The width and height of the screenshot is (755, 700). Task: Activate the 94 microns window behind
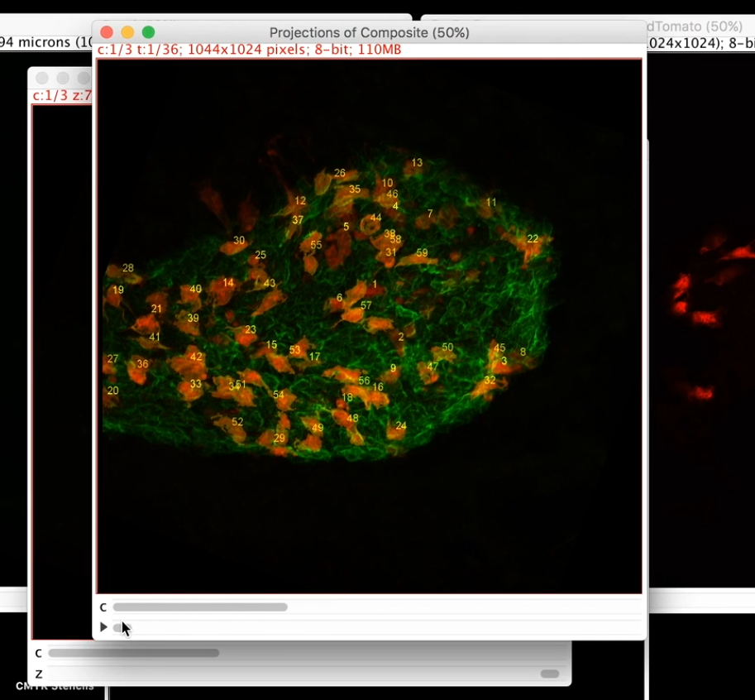click(45, 42)
